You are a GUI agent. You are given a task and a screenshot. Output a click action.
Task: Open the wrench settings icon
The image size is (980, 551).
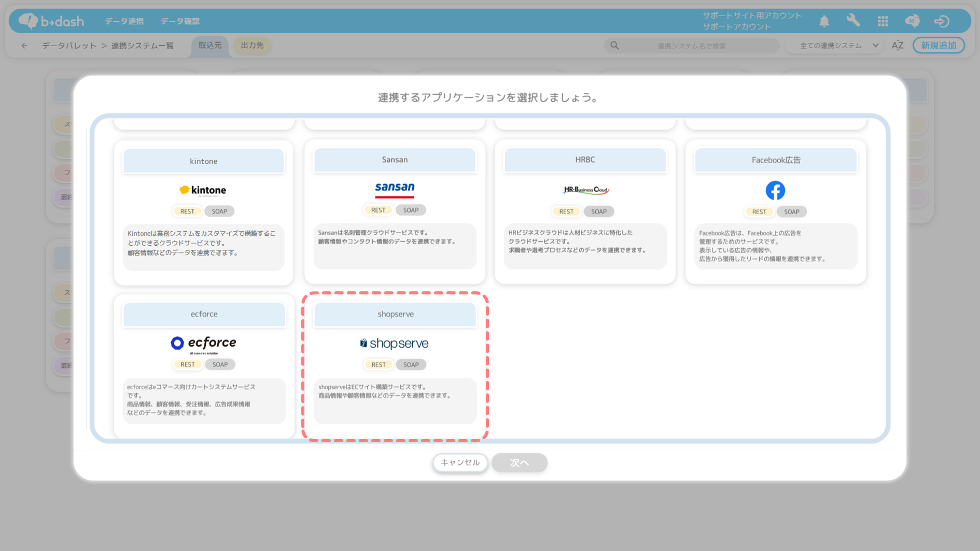point(853,21)
